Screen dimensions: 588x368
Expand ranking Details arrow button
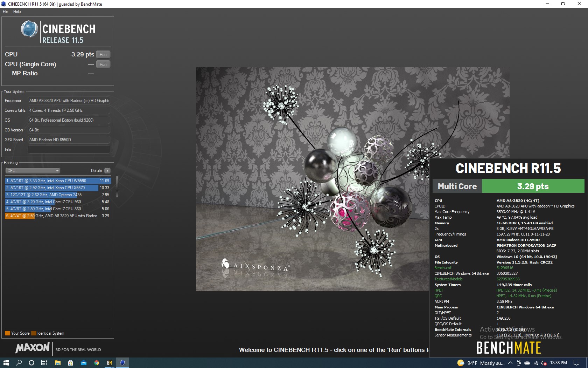tap(107, 171)
